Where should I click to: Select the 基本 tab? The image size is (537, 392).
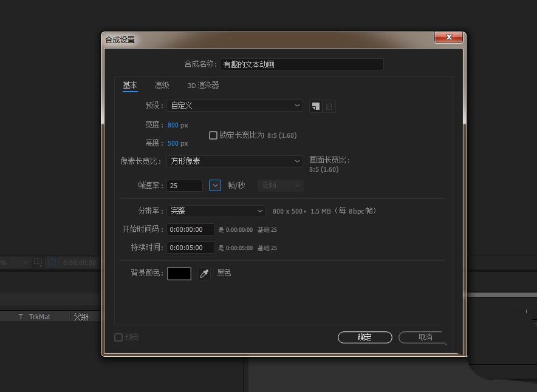point(130,86)
